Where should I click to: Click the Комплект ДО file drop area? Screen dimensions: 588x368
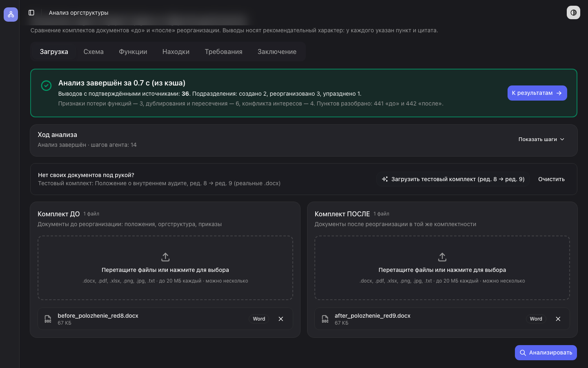(165, 268)
